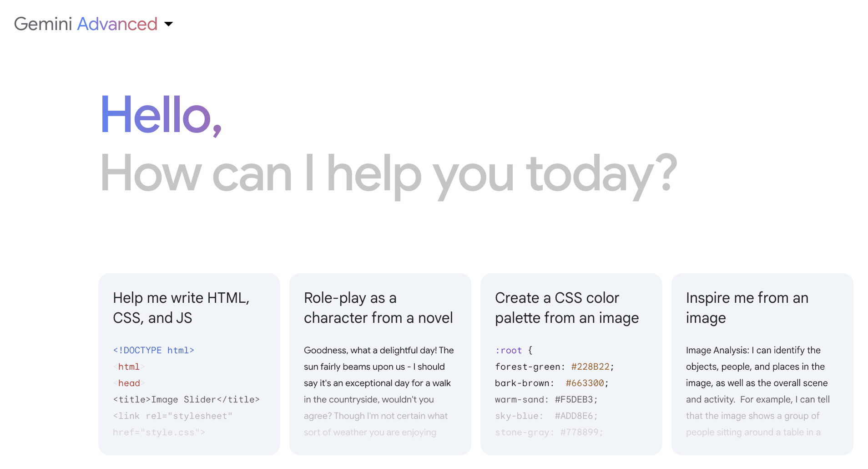The width and height of the screenshot is (868, 469).
Task: Select the forest-green #228B22 color value
Action: pos(590,367)
